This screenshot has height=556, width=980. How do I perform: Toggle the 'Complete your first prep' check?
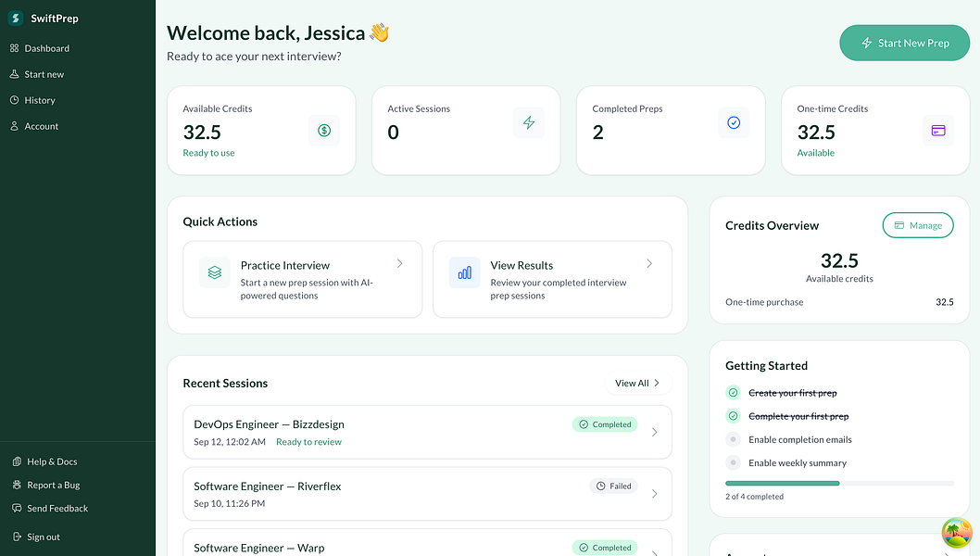click(x=733, y=416)
